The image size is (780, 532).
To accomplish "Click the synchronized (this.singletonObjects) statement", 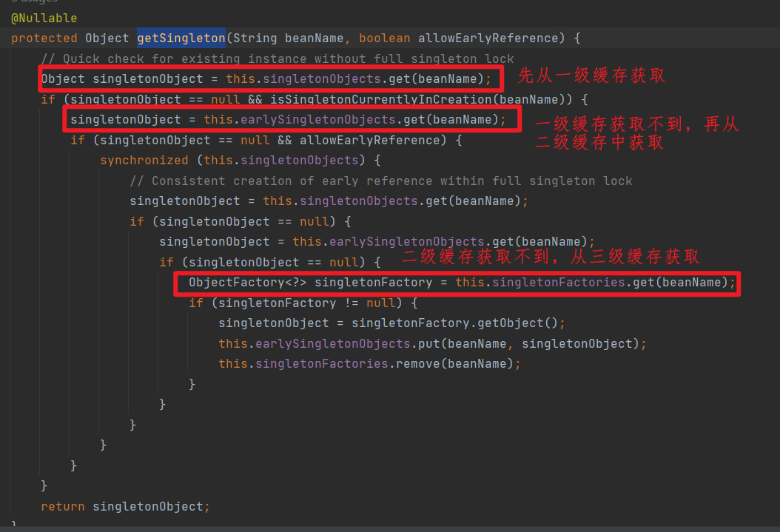I will tap(241, 161).
